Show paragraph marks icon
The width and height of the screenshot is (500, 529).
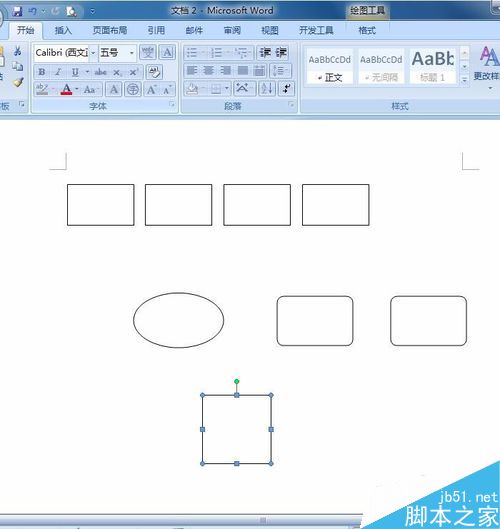tap(286, 89)
